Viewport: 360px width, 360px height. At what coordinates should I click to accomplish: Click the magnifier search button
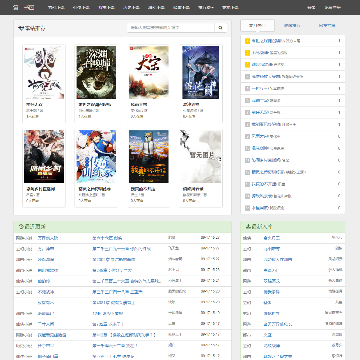[x=220, y=28]
